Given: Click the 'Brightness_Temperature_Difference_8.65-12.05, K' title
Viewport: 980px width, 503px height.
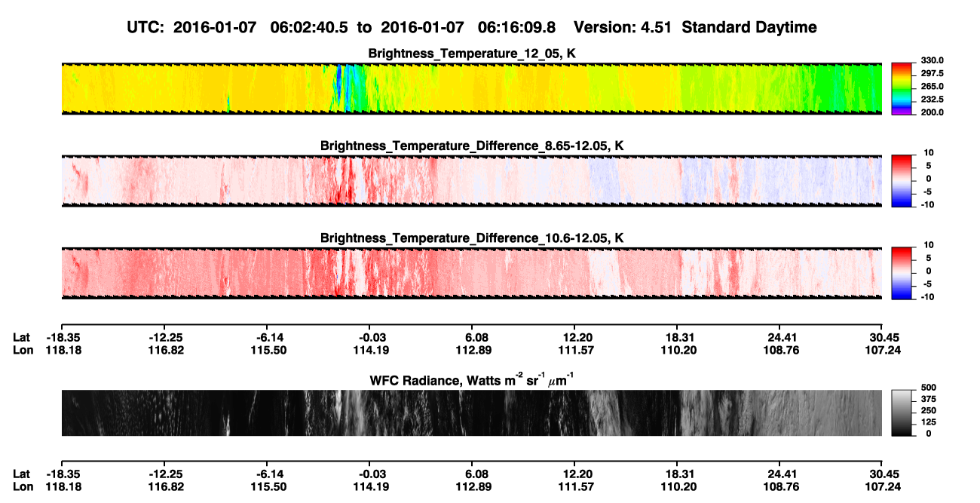Looking at the screenshot, I should pos(472,145).
